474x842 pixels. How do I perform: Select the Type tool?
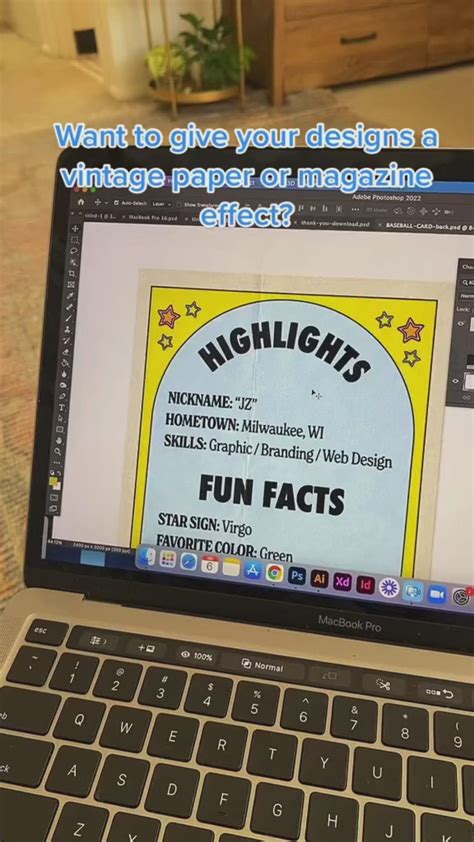pyautogui.click(x=61, y=407)
